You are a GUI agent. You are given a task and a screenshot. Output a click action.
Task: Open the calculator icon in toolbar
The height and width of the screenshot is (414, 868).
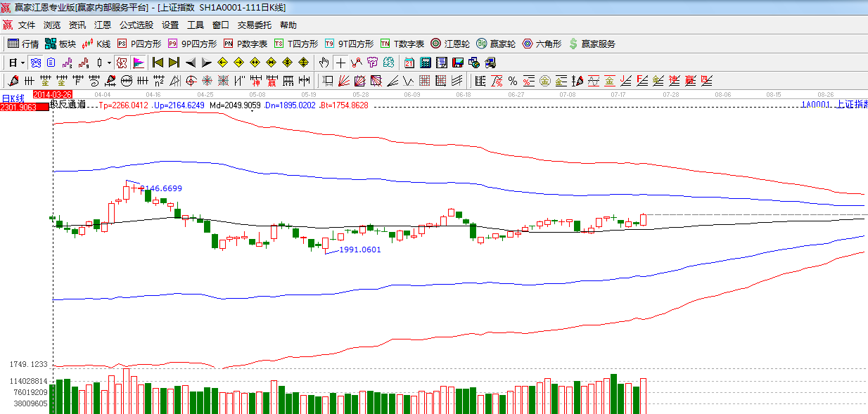[425, 63]
